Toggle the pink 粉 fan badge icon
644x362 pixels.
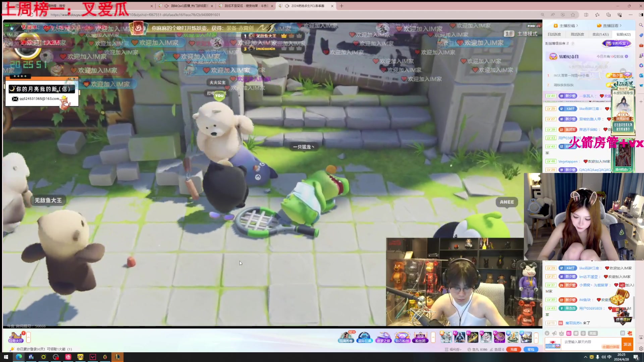click(569, 333)
